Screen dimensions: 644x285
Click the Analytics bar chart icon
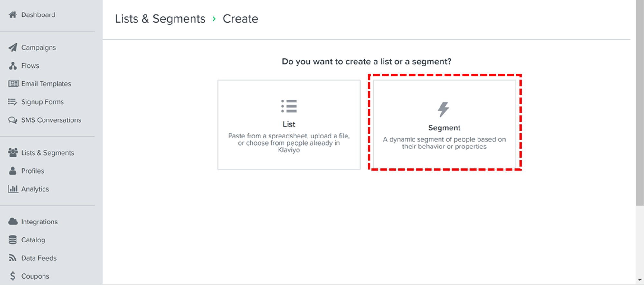click(x=13, y=189)
